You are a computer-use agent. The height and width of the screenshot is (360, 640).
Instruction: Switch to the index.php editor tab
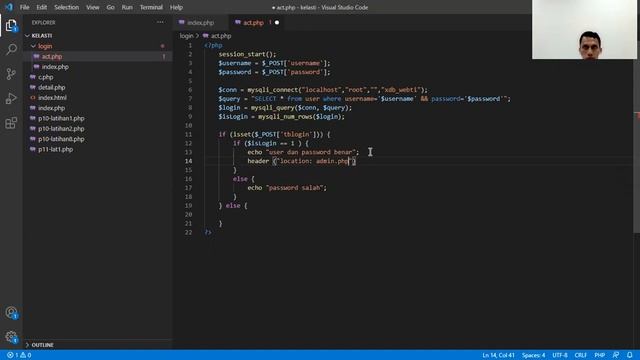pos(200,22)
